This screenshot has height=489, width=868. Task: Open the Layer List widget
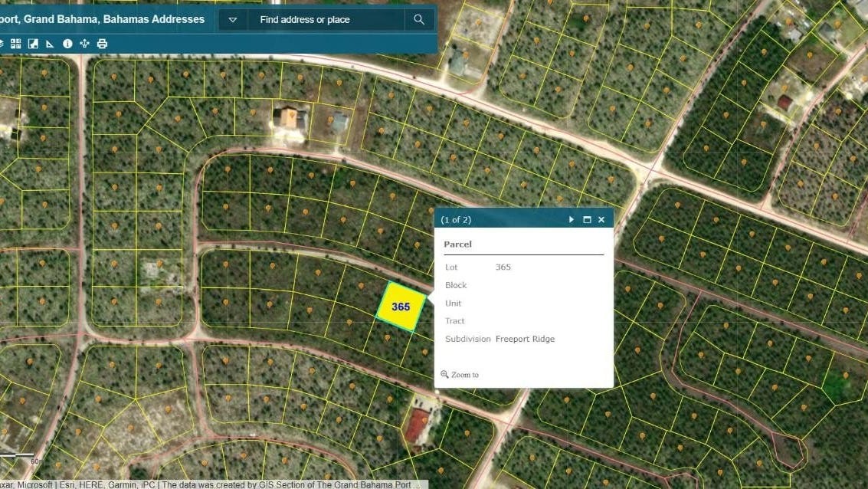coord(4,44)
